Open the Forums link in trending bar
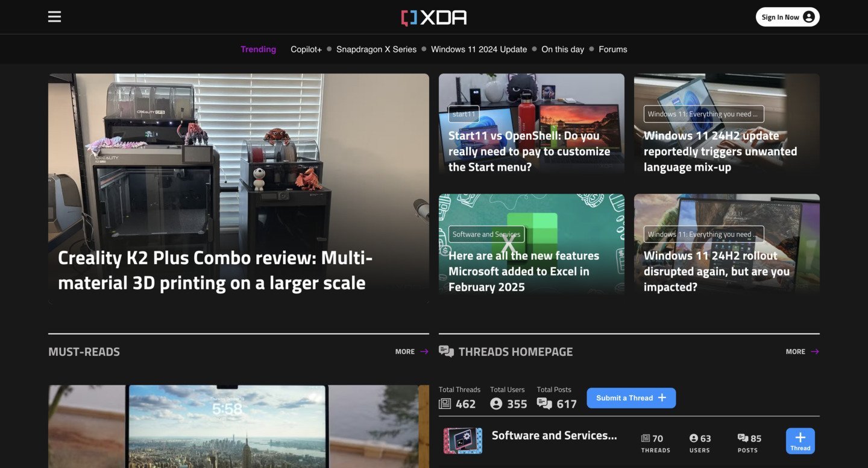Image resolution: width=868 pixels, height=468 pixels. coord(613,49)
